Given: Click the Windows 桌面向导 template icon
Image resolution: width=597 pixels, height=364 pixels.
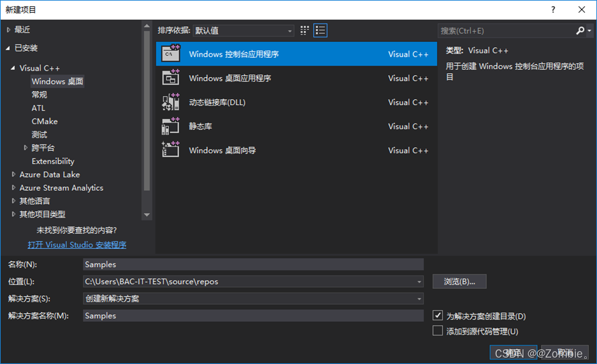Looking at the screenshot, I should pyautogui.click(x=171, y=150).
